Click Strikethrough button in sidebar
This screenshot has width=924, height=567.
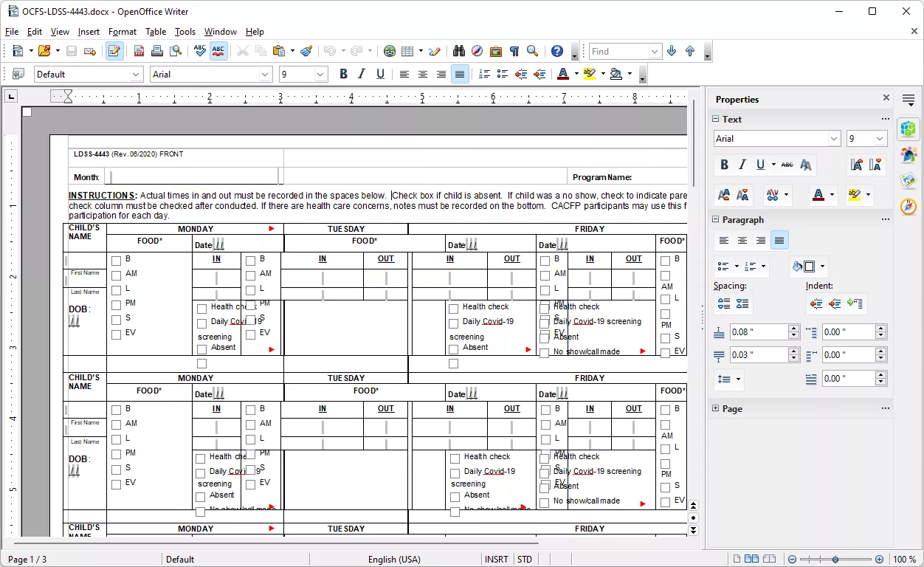pos(787,165)
